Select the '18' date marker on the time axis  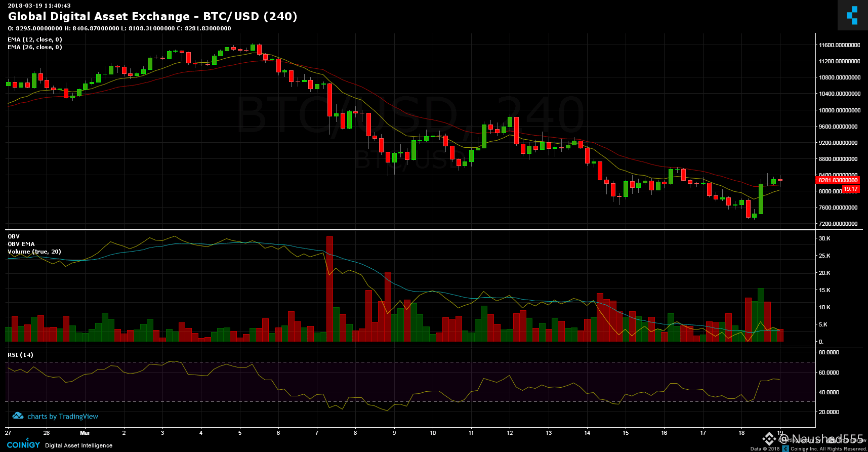click(x=741, y=433)
